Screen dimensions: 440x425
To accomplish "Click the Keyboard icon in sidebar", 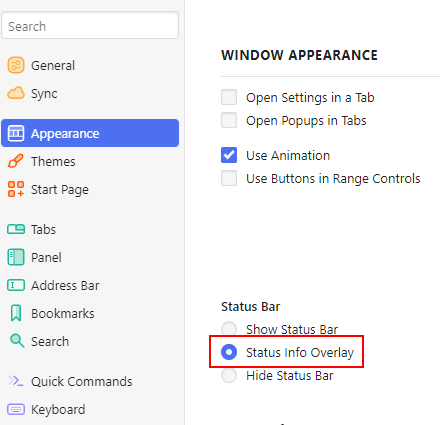I will pyautogui.click(x=16, y=409).
